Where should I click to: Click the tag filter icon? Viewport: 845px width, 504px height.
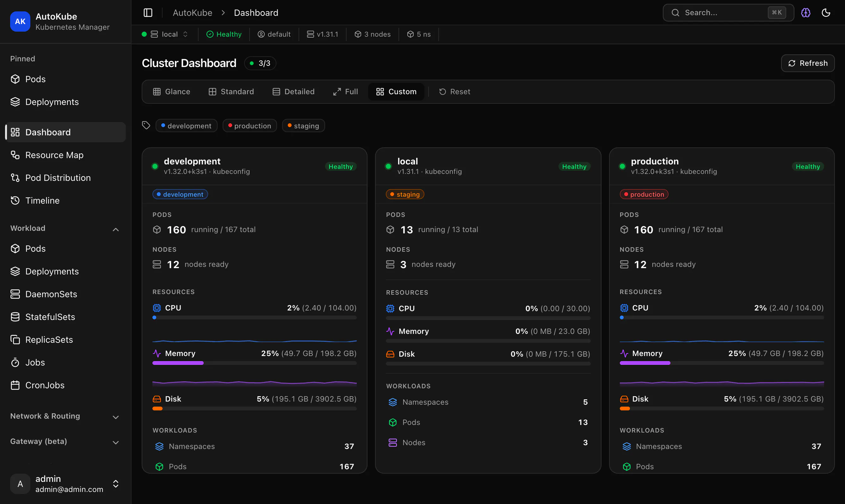[146, 125]
